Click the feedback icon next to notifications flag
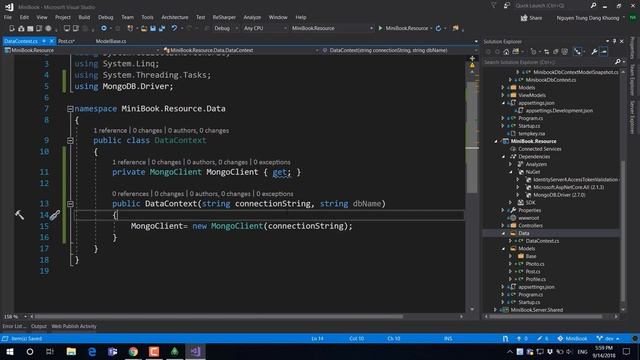 [507, 6]
